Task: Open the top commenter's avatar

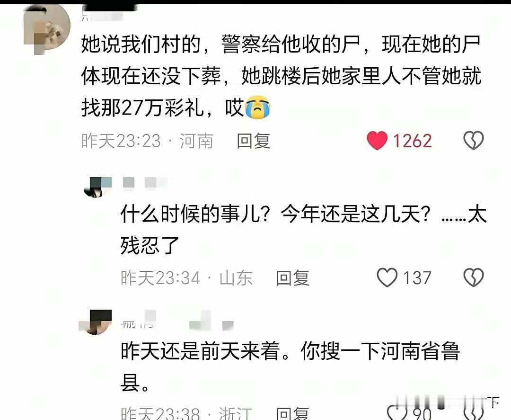Action: [x=47, y=30]
